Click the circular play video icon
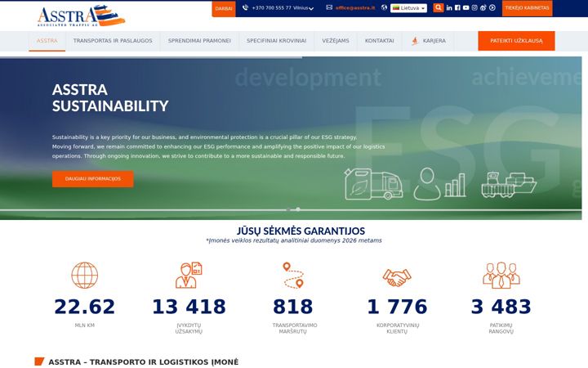 click(492, 7)
